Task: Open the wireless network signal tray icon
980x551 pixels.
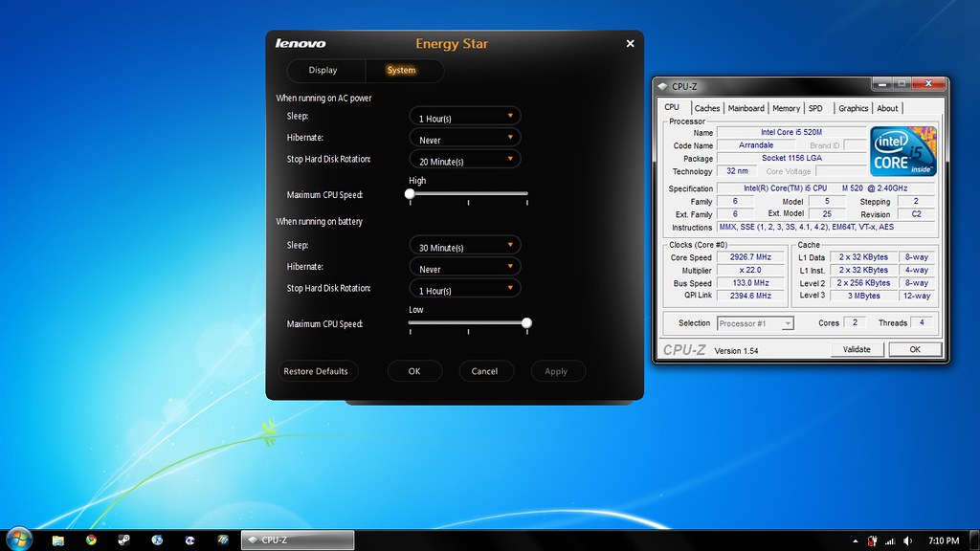Action: [x=890, y=541]
